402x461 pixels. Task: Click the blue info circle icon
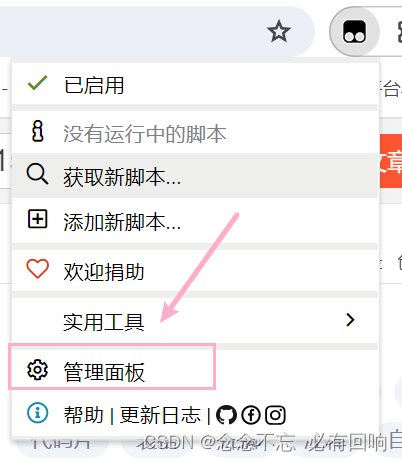[x=37, y=413]
